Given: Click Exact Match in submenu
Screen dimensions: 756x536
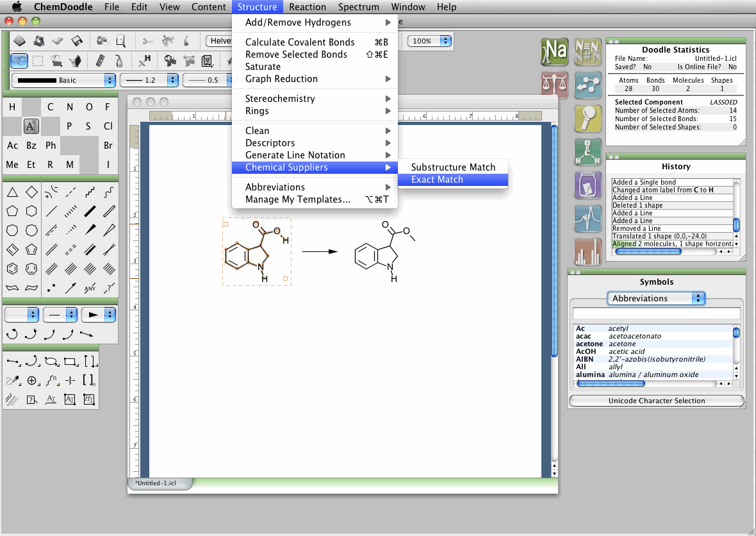Looking at the screenshot, I should (437, 180).
